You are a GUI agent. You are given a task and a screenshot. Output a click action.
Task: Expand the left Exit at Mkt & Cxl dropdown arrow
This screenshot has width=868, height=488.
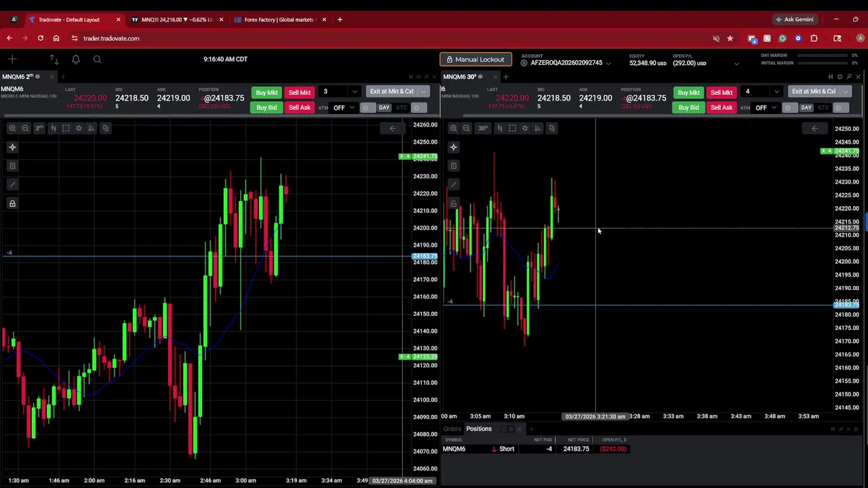pos(423,91)
